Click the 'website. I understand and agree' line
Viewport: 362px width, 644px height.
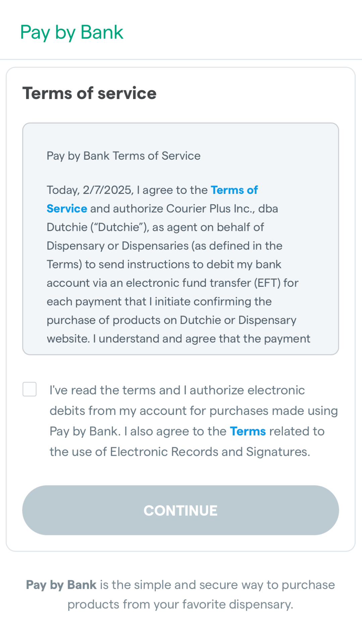(x=179, y=339)
